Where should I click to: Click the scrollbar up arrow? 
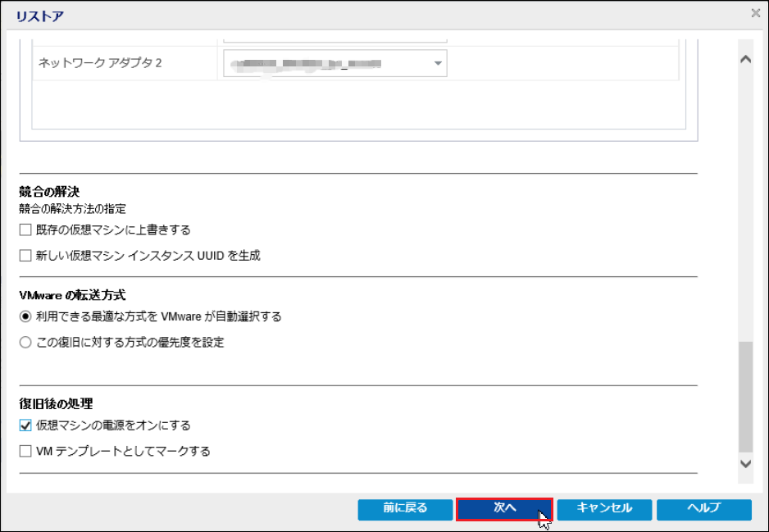(x=745, y=59)
